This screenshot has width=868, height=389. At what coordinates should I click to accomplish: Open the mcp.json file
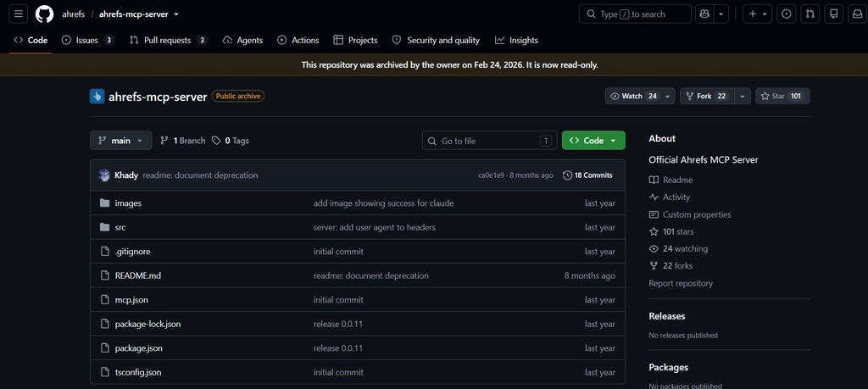point(131,300)
